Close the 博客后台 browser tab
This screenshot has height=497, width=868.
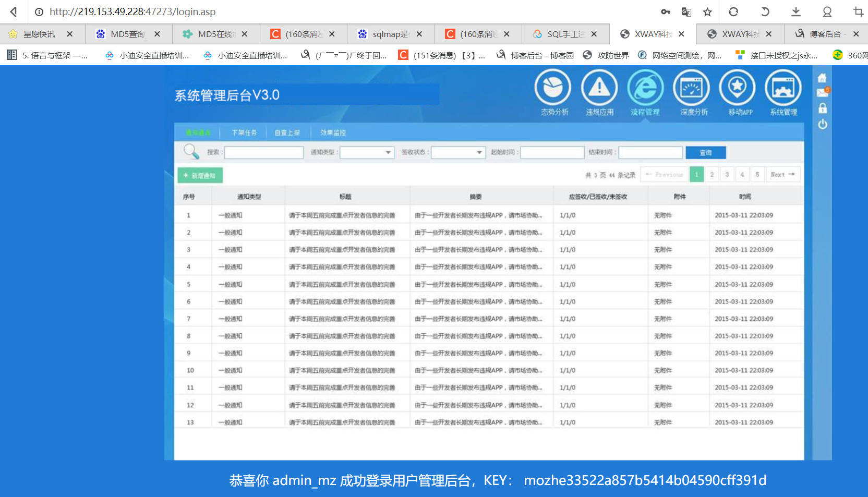[x=856, y=34]
